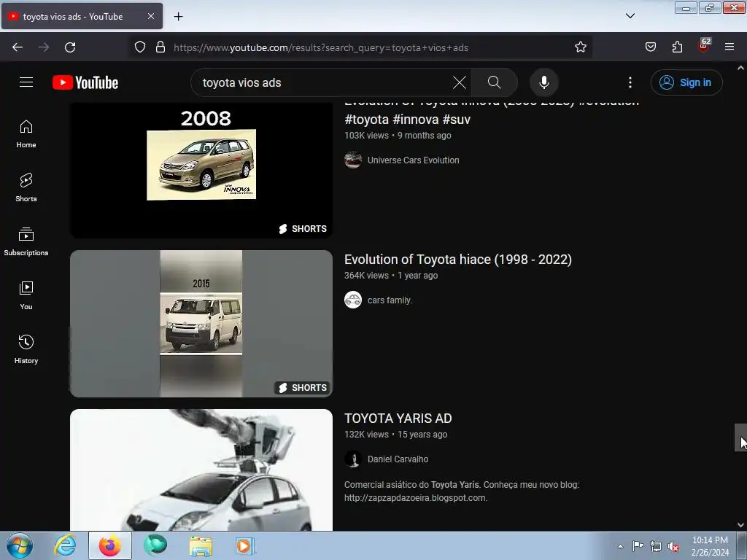The height and width of the screenshot is (560, 747).
Task: Select the toyota vios ads YouTube tab
Action: (x=82, y=16)
